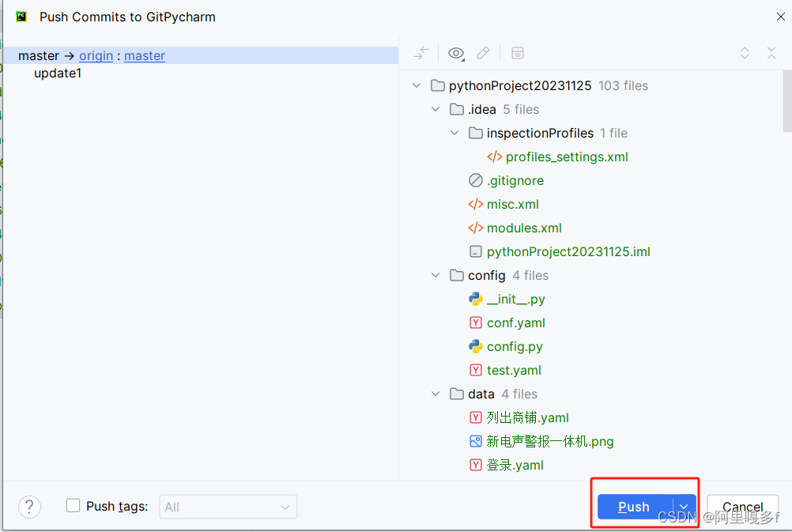The width and height of the screenshot is (792, 532).
Task: Select the 登录.yaml file name
Action: tap(515, 466)
